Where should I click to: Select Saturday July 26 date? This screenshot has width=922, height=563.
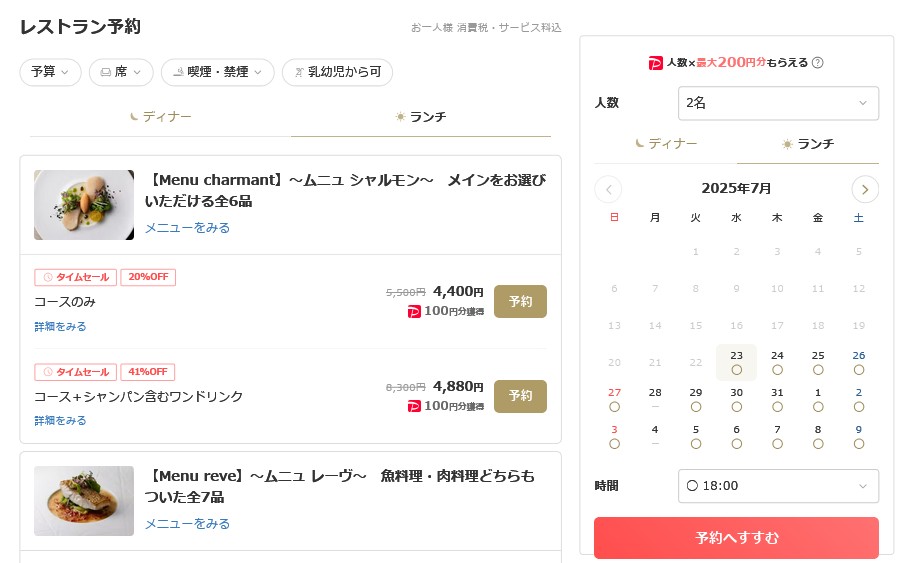858,362
